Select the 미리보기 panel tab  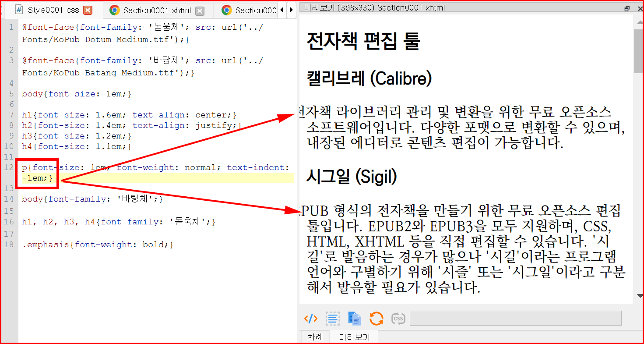354,337
